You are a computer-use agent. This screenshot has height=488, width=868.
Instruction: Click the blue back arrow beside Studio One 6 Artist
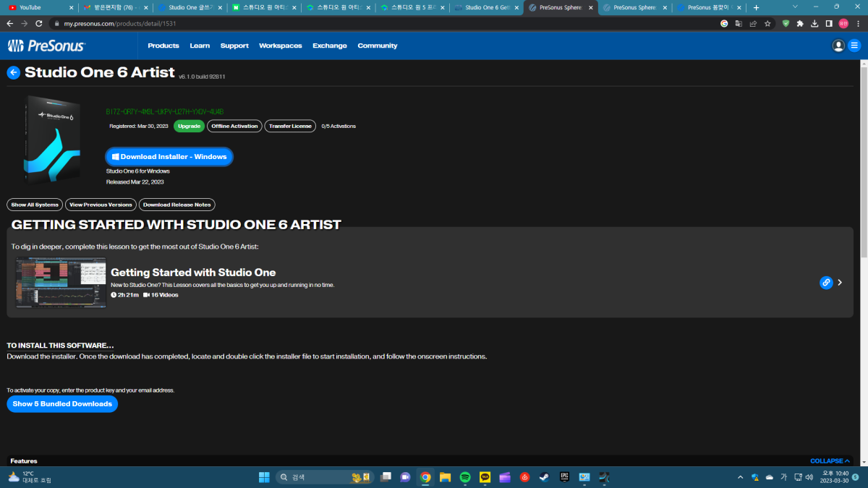point(13,72)
